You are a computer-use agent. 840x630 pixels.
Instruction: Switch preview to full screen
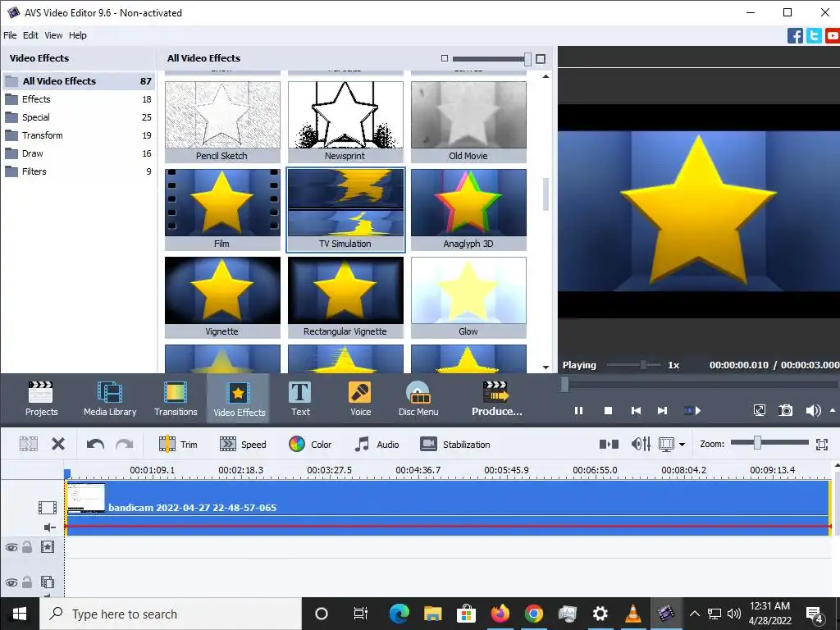(x=759, y=410)
